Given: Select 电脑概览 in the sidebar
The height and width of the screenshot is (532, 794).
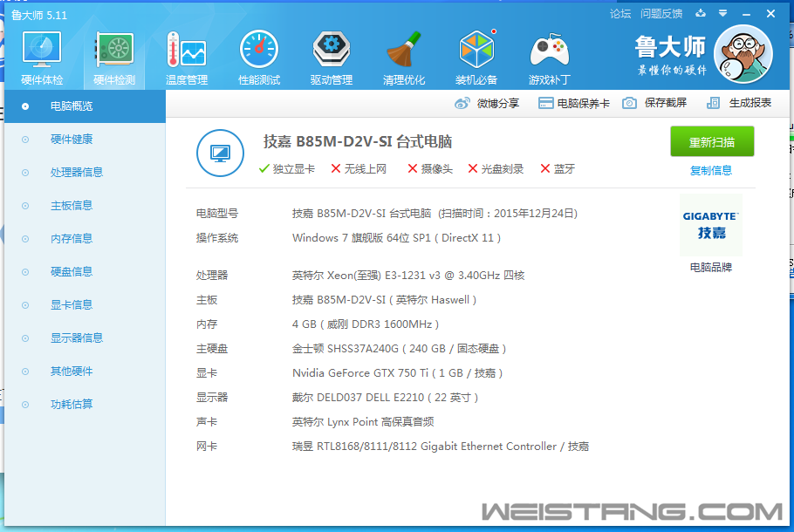Looking at the screenshot, I should [85, 106].
